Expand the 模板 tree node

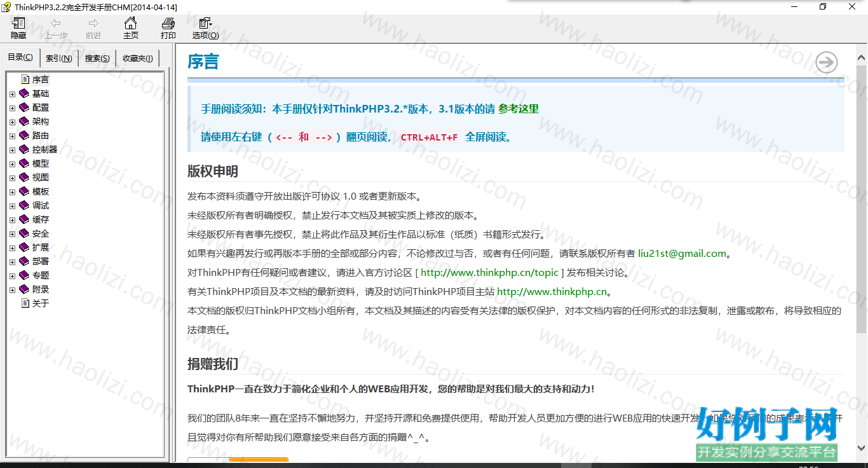(x=12, y=192)
